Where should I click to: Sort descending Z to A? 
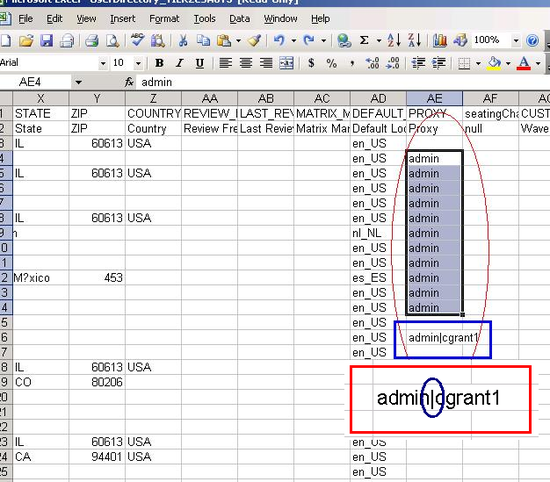[414, 41]
